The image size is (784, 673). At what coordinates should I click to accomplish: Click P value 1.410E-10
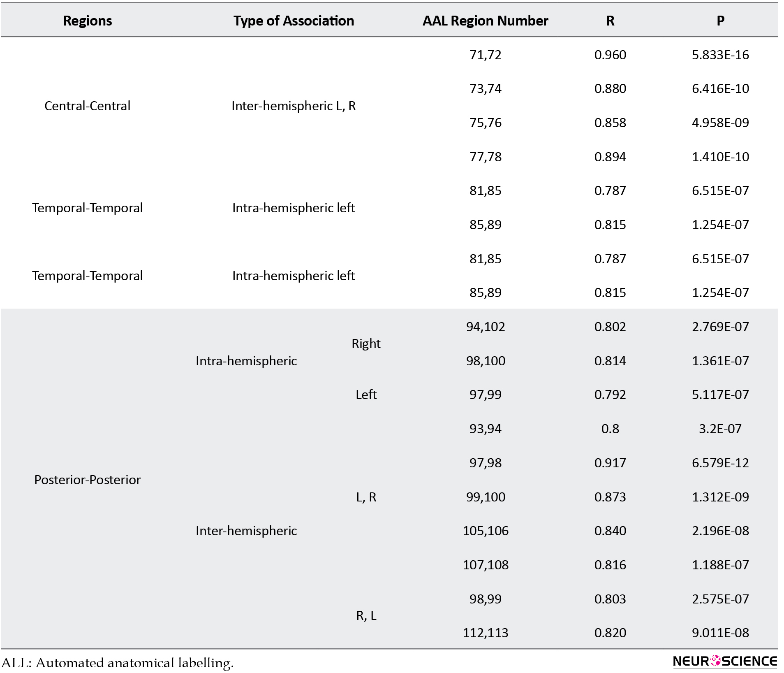[x=720, y=157]
